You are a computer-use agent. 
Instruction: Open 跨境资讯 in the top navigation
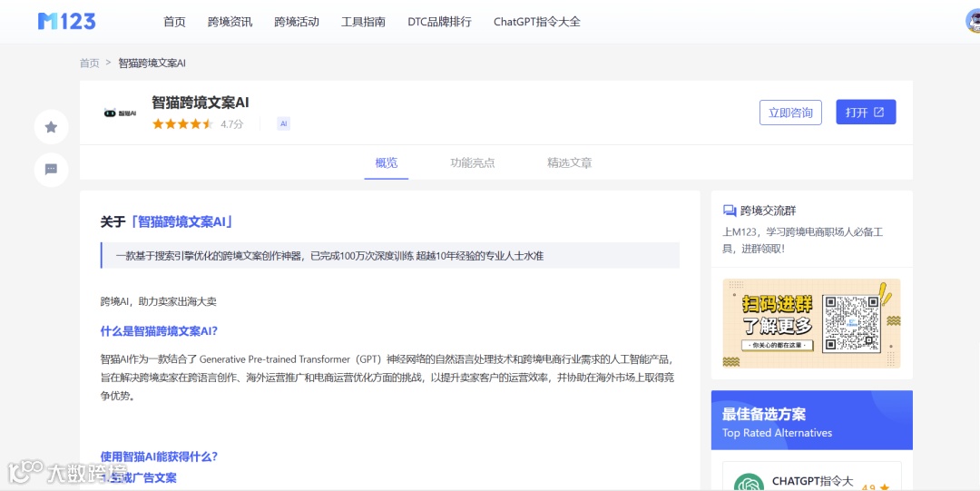click(230, 22)
